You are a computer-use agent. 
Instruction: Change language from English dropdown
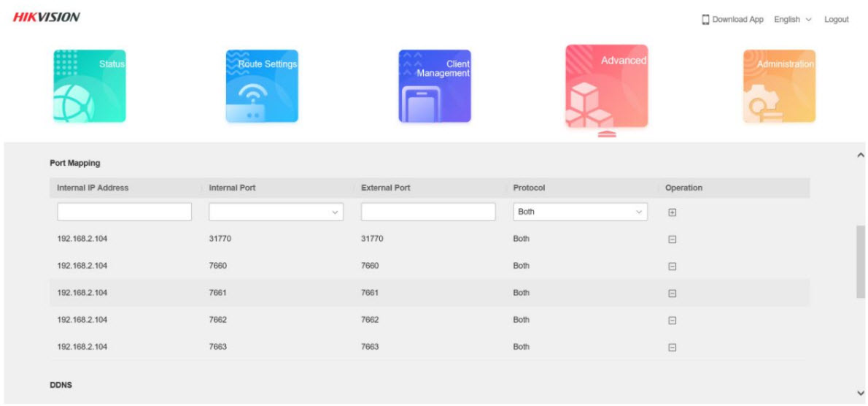(792, 20)
